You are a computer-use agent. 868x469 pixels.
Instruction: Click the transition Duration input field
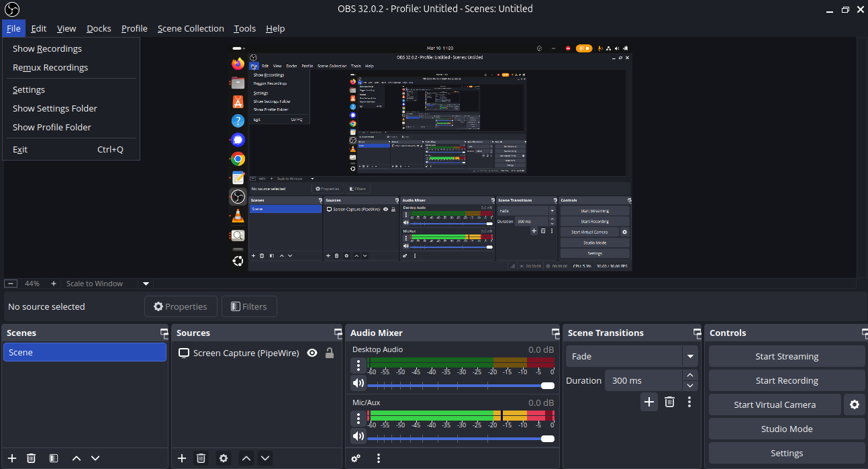click(x=642, y=380)
